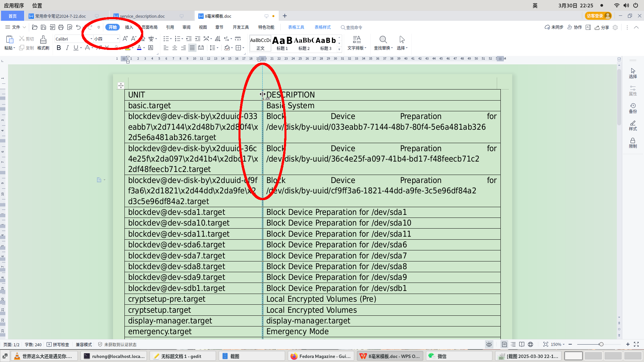Open the font size 小四 dropdown
644x362 pixels.
click(118, 39)
